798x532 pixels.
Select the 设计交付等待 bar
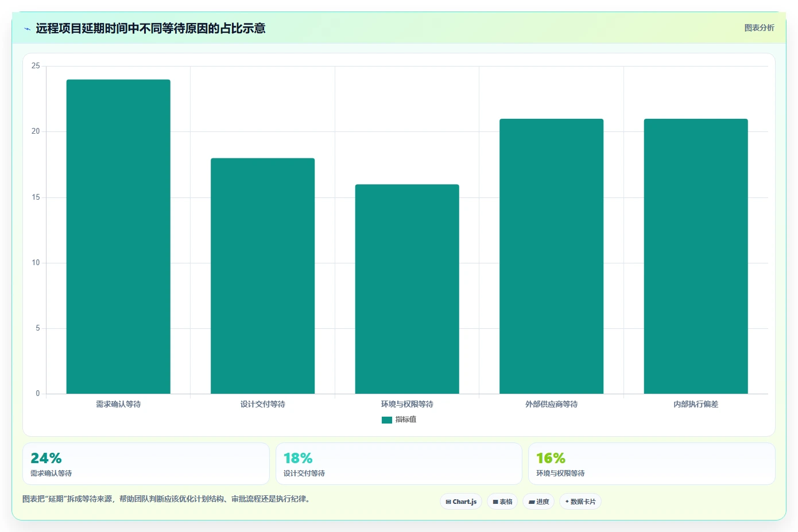click(263, 276)
